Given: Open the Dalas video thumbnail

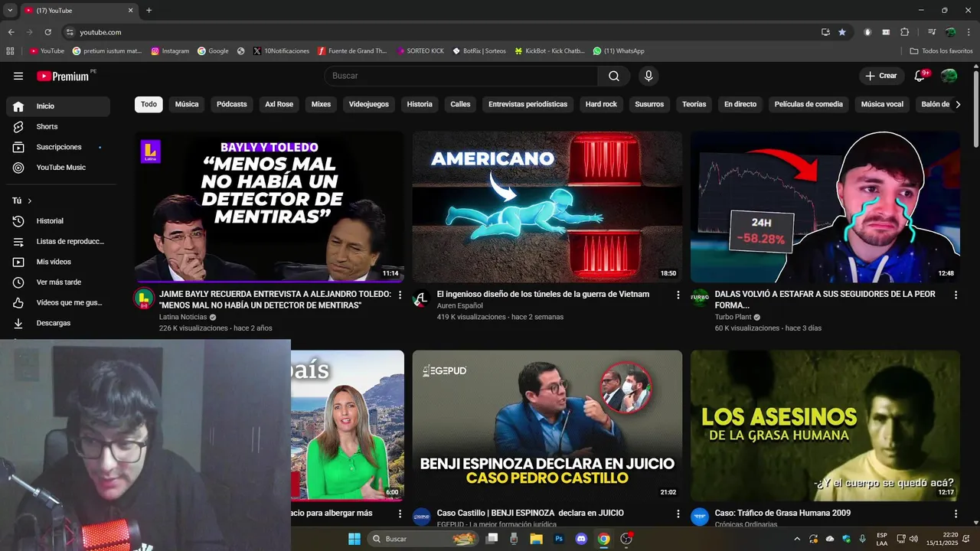Looking at the screenshot, I should pos(825,207).
